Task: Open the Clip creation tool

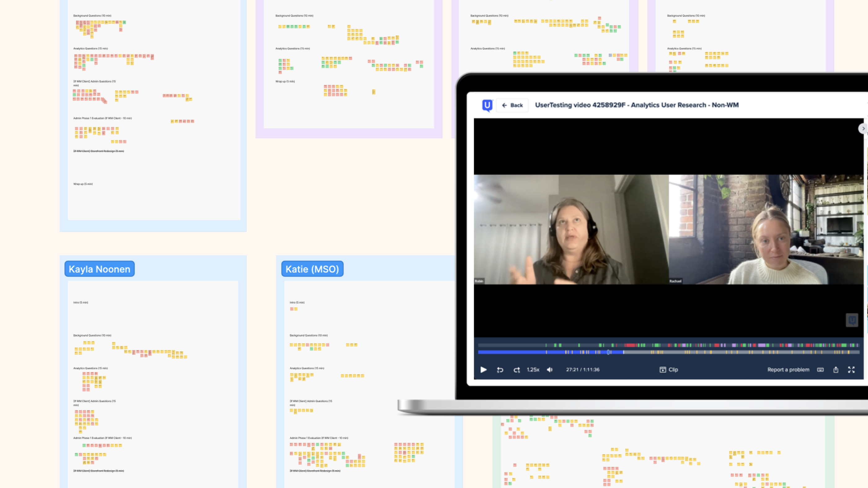Action: [x=669, y=369]
